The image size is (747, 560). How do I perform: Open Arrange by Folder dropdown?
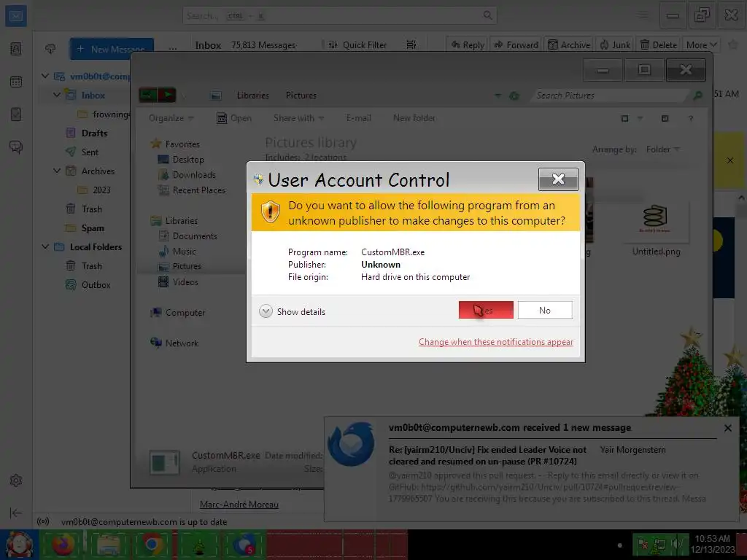point(662,149)
